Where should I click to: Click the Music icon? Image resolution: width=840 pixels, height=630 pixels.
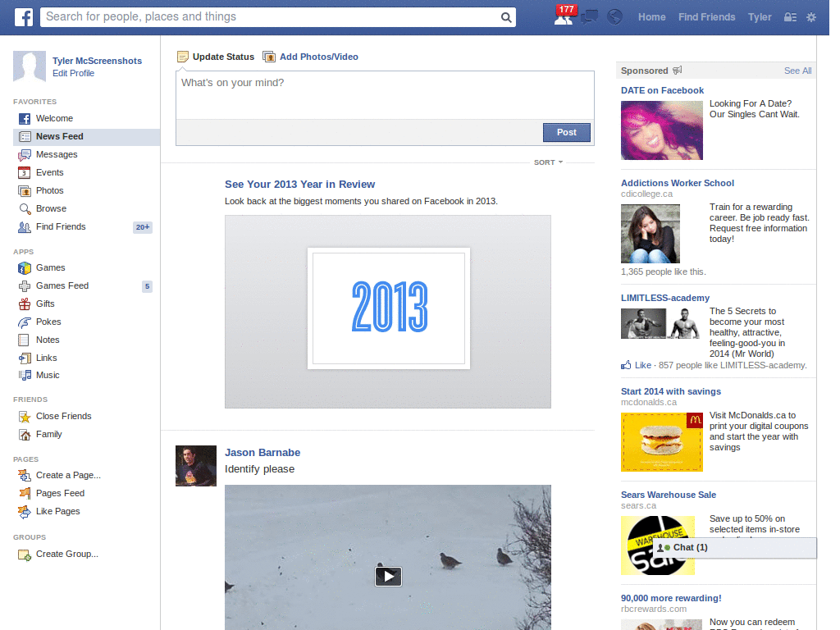(x=24, y=375)
